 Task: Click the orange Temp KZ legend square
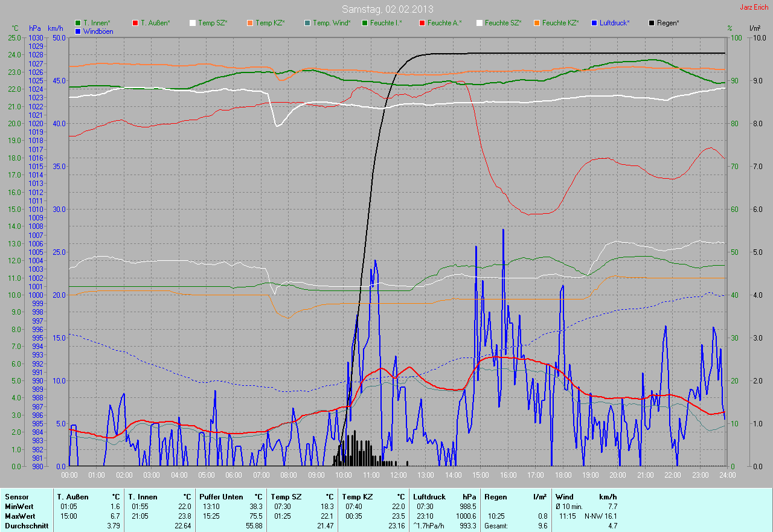click(250, 23)
